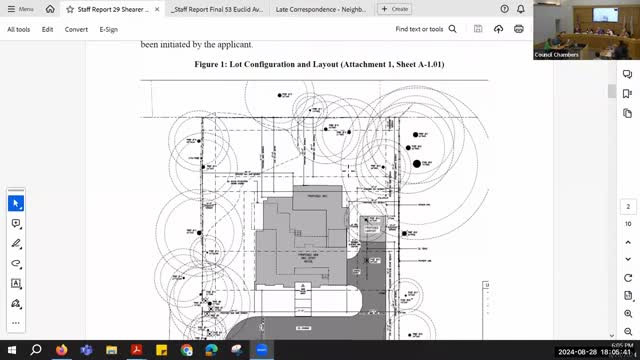The height and width of the screenshot is (360, 640).
Task: Choose the Add comment tool
Action: click(16, 223)
